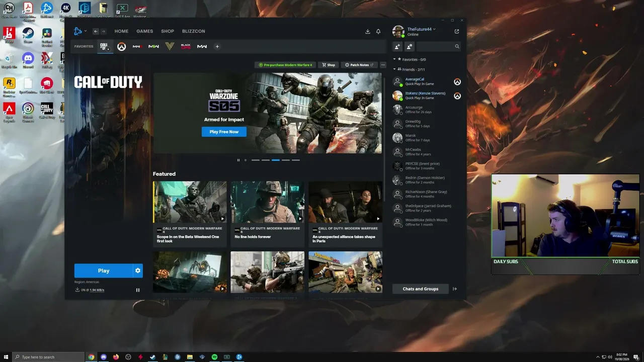Open the GAMES tab
The image size is (644, 362).
pos(145,31)
